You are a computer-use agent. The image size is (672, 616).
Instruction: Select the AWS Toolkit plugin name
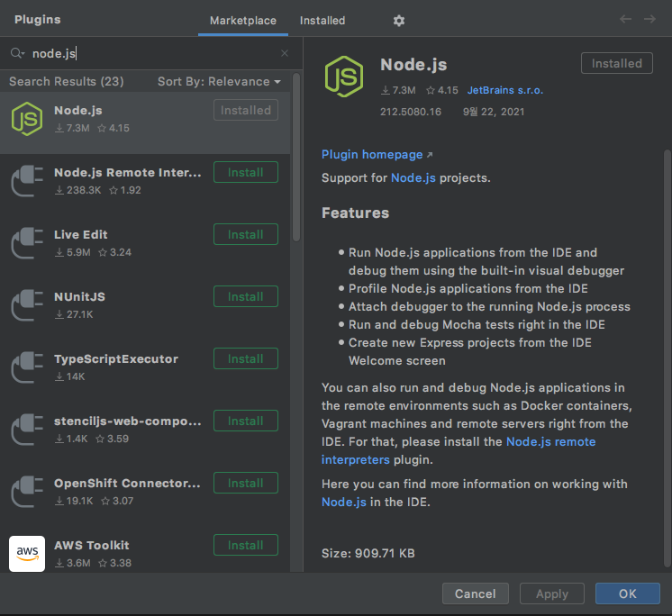click(x=91, y=546)
